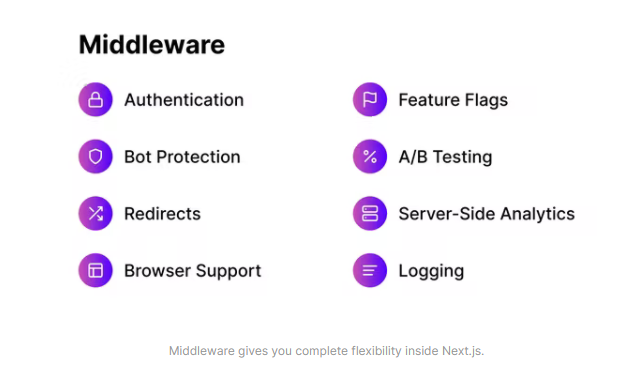Click the Middleware heading

[152, 44]
